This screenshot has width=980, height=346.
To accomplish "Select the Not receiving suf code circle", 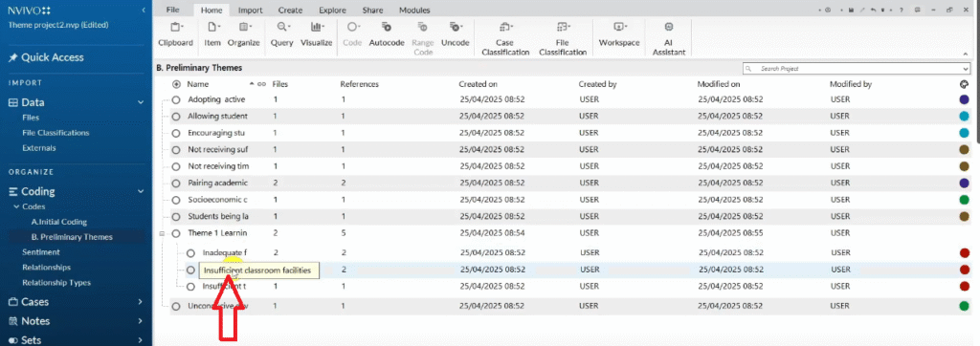I will 176,150.
